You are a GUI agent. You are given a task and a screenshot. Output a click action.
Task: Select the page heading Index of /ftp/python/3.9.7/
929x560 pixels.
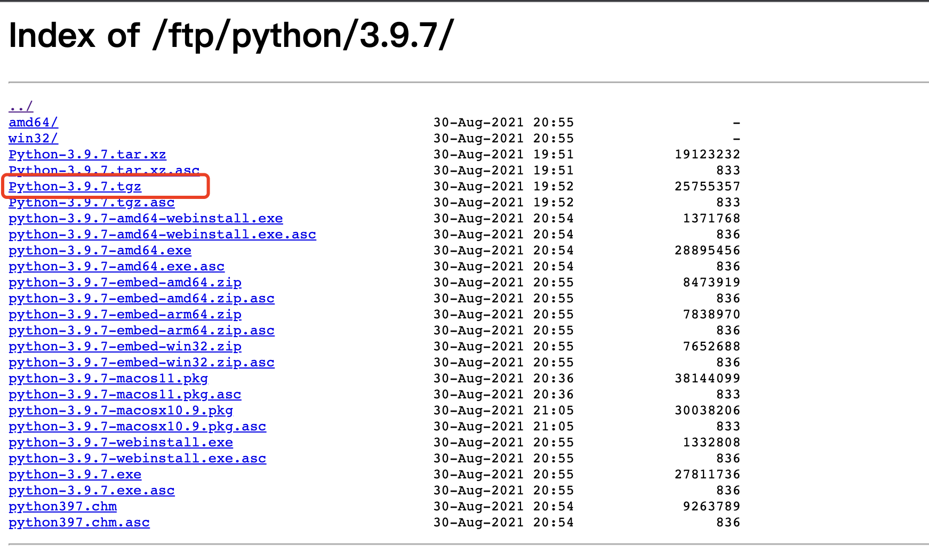[231, 36]
